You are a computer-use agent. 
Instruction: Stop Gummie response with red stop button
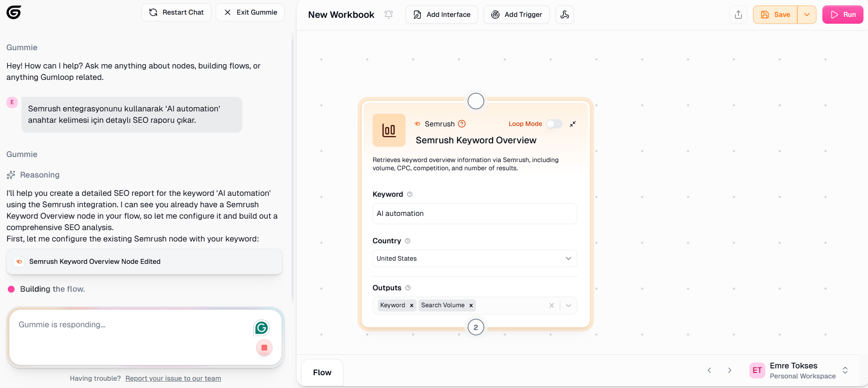[264, 348]
